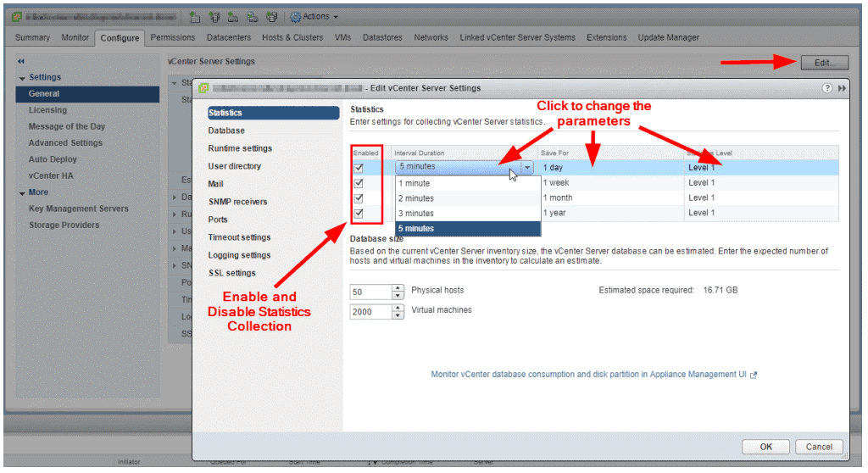868x473 pixels.
Task: Select Runtime settings in dialog sidebar
Action: click(x=240, y=148)
